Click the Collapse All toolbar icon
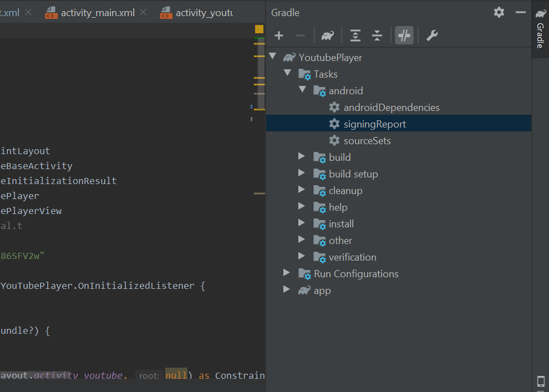The width and height of the screenshot is (549, 392). [x=377, y=35]
